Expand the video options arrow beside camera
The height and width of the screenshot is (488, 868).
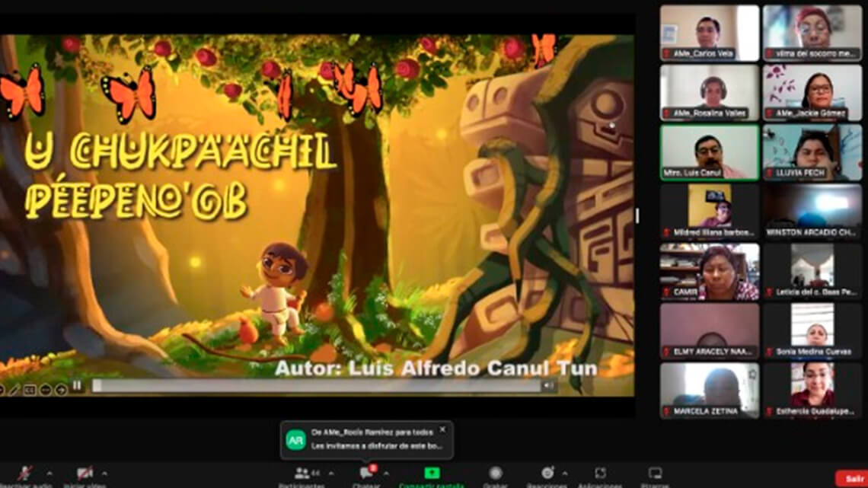coord(104,473)
